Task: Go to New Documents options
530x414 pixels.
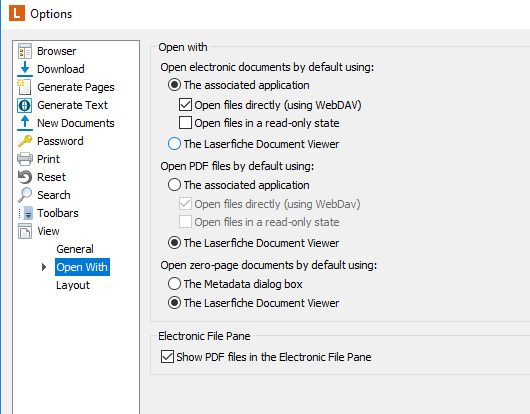Action: coord(76,123)
